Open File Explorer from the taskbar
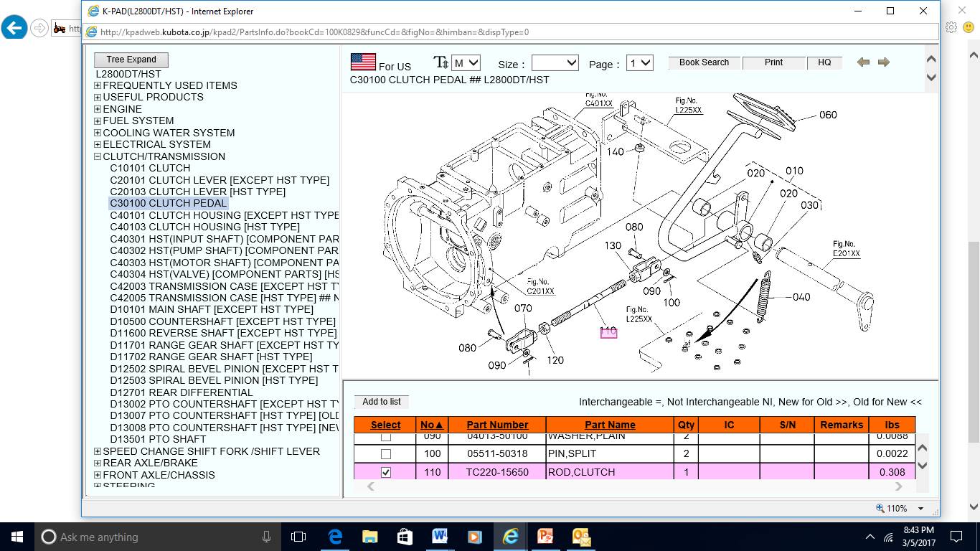 click(x=369, y=537)
